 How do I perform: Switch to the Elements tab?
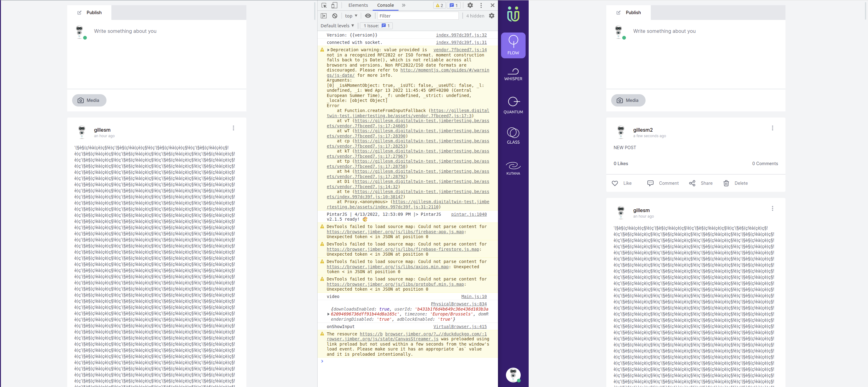(358, 5)
